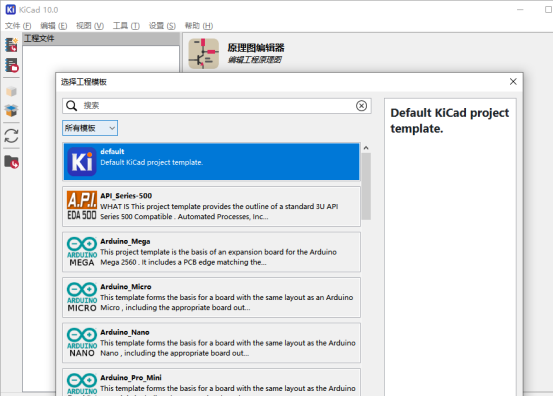Click inside the 搜索 search input field
Screen dimensions: 554x396
[x=217, y=106]
